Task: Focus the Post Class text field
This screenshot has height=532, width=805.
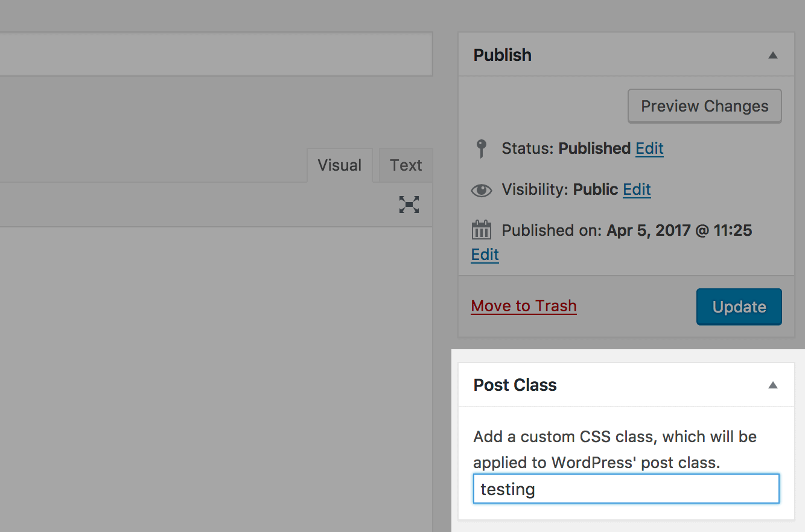Action: coord(626,489)
